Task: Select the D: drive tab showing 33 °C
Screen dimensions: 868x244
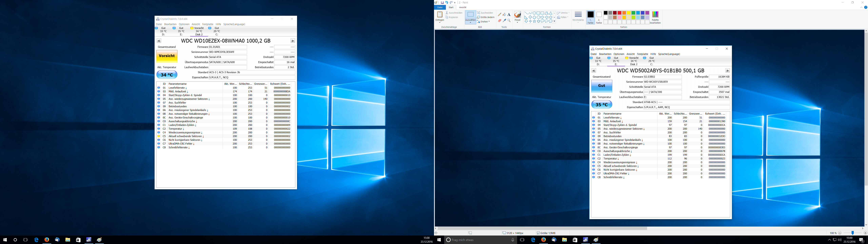Action: (x=163, y=31)
